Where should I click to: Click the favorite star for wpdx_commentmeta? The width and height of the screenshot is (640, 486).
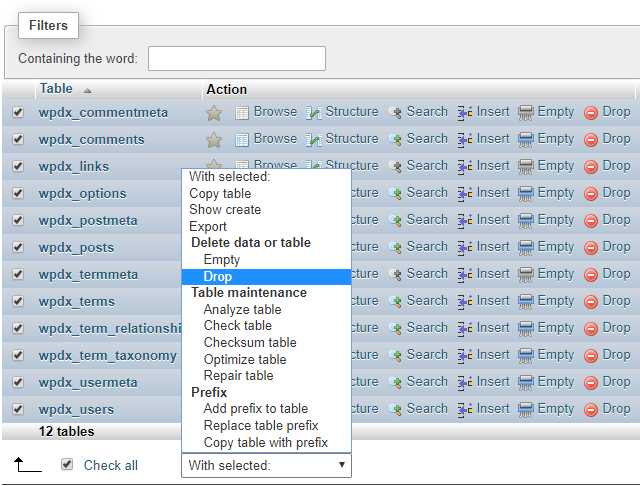click(214, 113)
